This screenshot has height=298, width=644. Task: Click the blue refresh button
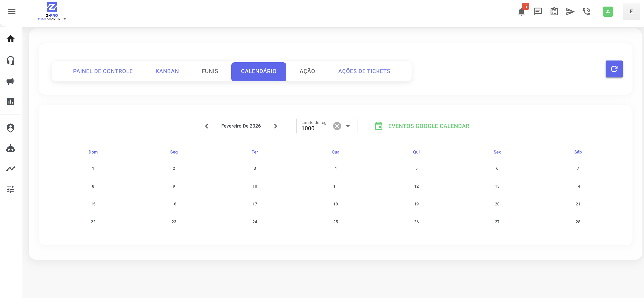(614, 69)
